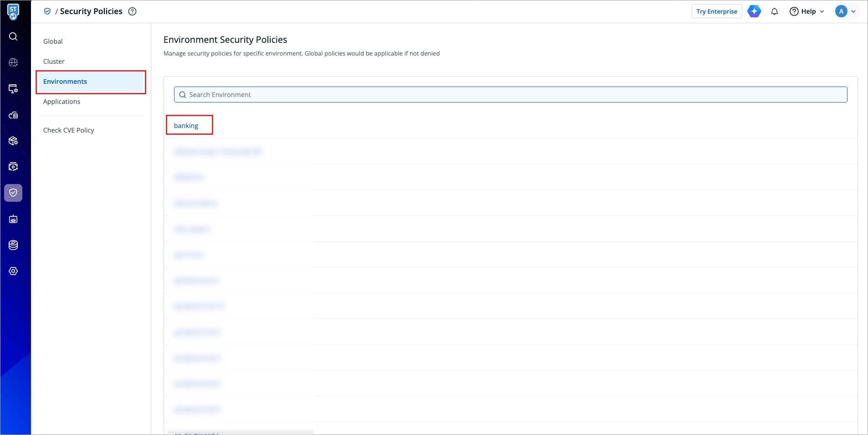Image resolution: width=868 pixels, height=435 pixels.
Task: Go to Check CVE Policy
Action: pos(68,130)
